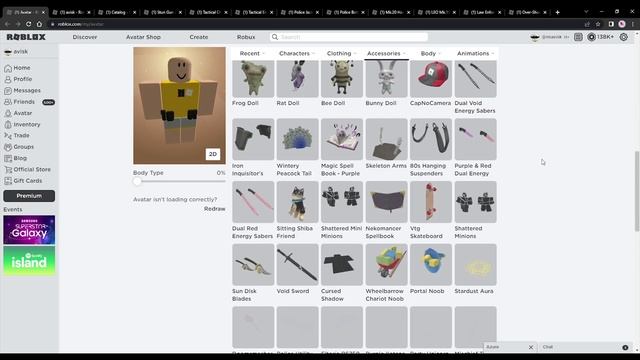Open the Friends sidebar icon
This screenshot has height=360, width=640.
pos(8,102)
